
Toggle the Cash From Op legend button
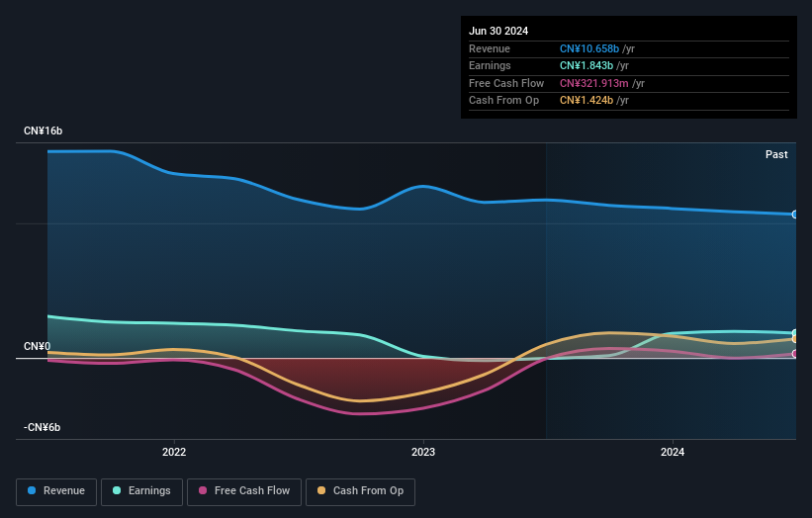coord(360,491)
